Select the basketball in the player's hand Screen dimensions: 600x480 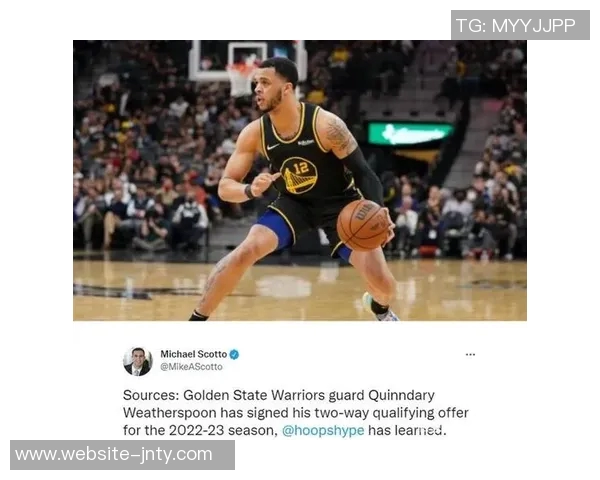(x=364, y=225)
